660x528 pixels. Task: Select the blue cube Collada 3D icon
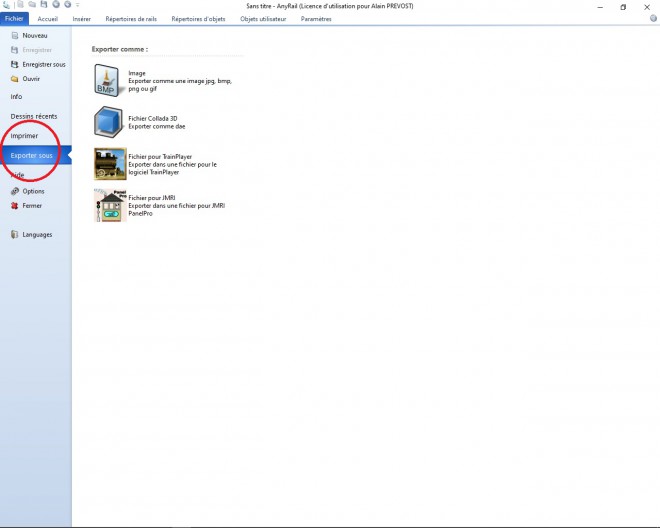pyautogui.click(x=109, y=122)
